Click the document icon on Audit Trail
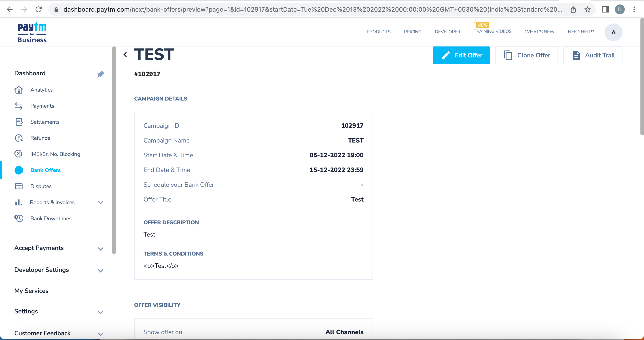 click(x=576, y=55)
